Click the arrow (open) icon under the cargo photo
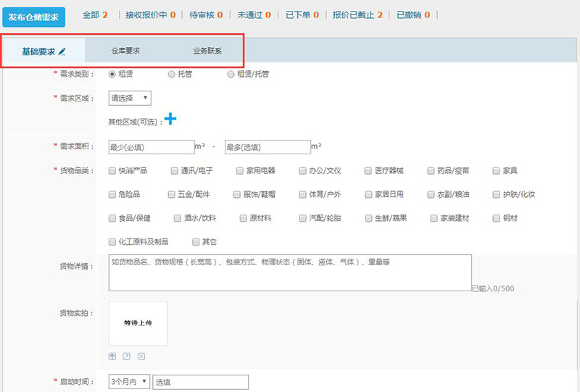Screen dimensions: 580x392 pyautogui.click(x=127, y=356)
